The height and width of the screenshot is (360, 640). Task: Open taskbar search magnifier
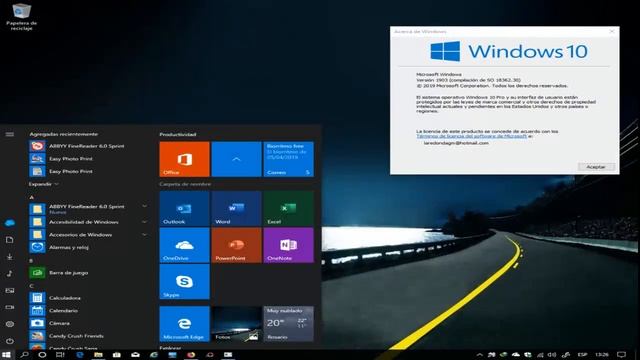click(x=24, y=355)
